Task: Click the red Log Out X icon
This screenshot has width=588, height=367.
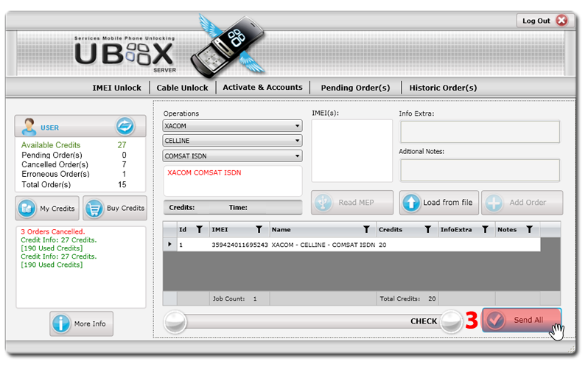Action: (x=561, y=20)
